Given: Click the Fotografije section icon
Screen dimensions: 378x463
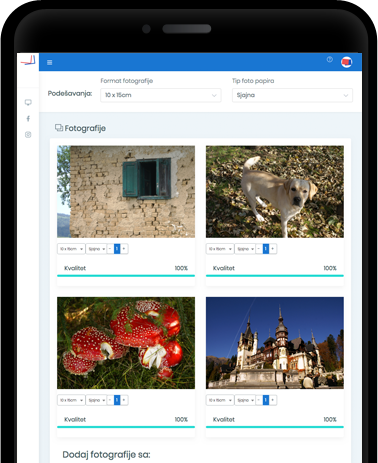Looking at the screenshot, I should pos(59,128).
